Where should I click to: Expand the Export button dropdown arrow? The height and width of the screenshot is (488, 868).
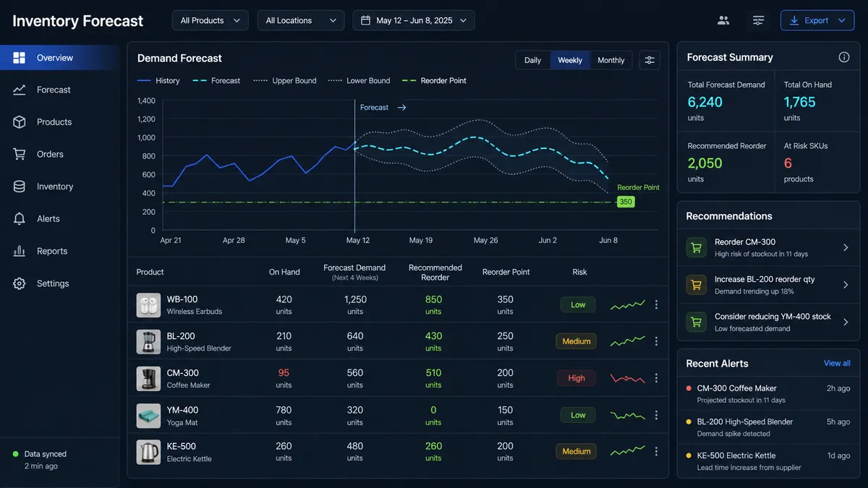click(x=841, y=20)
